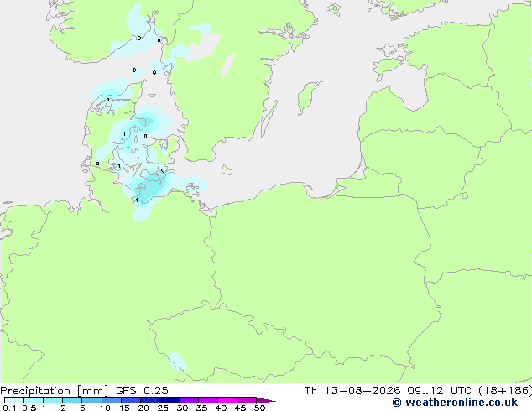Click the '25' legend scale label

pyautogui.click(x=163, y=408)
